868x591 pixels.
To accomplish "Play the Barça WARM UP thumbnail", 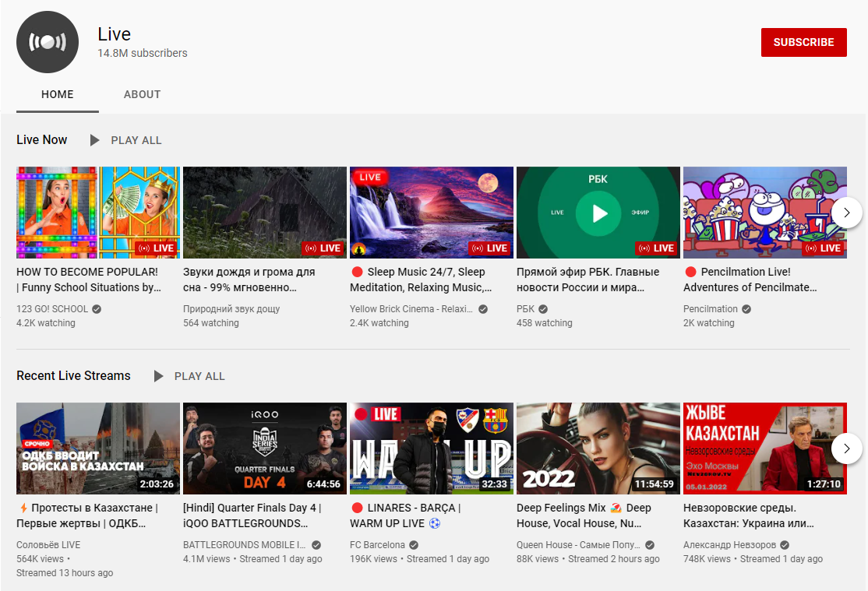I will point(432,449).
